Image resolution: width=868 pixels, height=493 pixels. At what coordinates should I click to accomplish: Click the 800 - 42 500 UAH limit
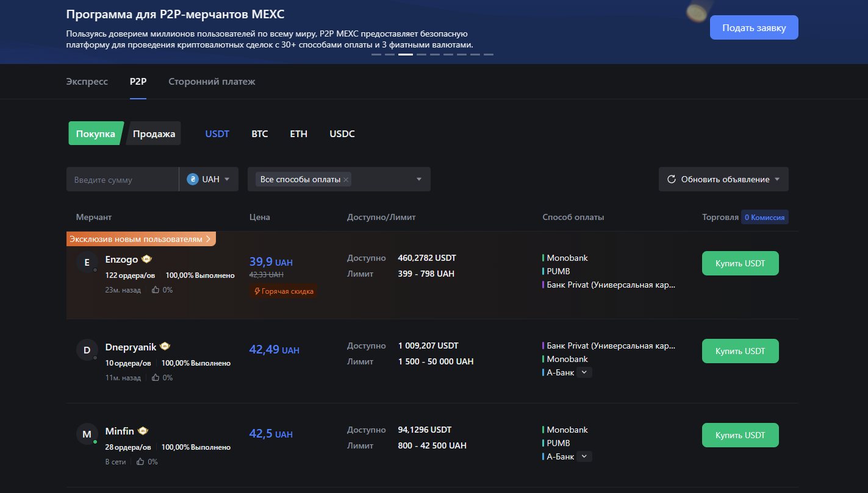pyautogui.click(x=432, y=445)
